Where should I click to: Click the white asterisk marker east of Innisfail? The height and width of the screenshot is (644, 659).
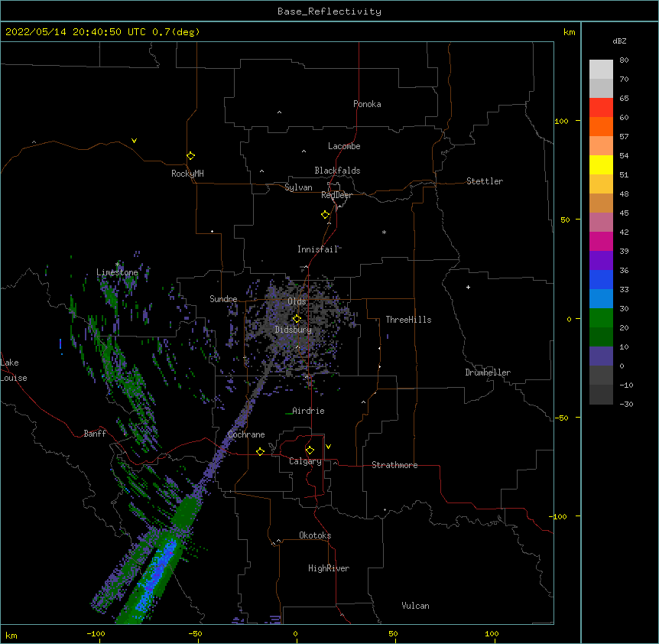pyautogui.click(x=384, y=232)
